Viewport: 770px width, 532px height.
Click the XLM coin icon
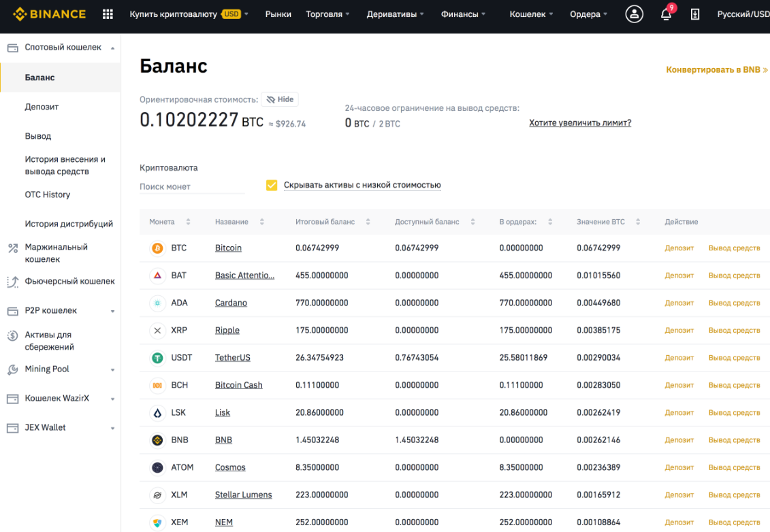157,495
